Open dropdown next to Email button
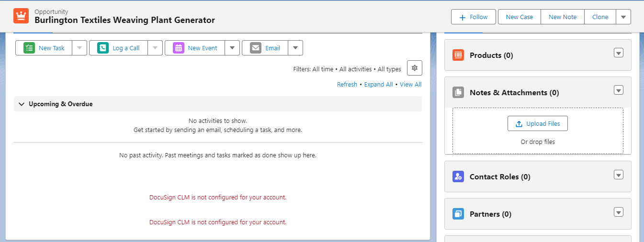The width and height of the screenshot is (644, 242). (295, 48)
